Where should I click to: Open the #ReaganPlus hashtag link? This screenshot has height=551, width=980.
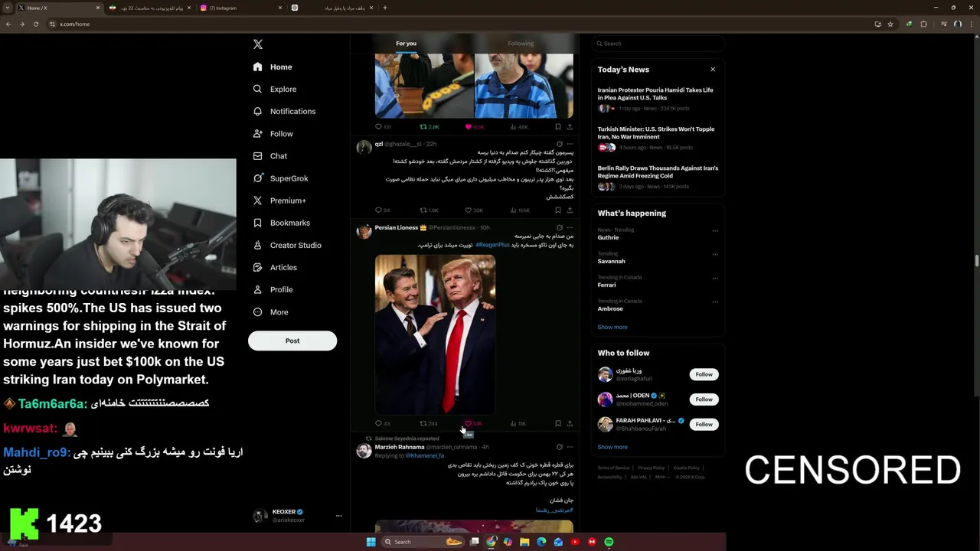click(x=492, y=245)
